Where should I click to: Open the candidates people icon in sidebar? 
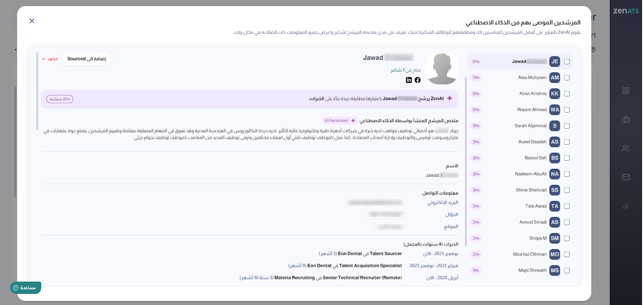pos(626,148)
